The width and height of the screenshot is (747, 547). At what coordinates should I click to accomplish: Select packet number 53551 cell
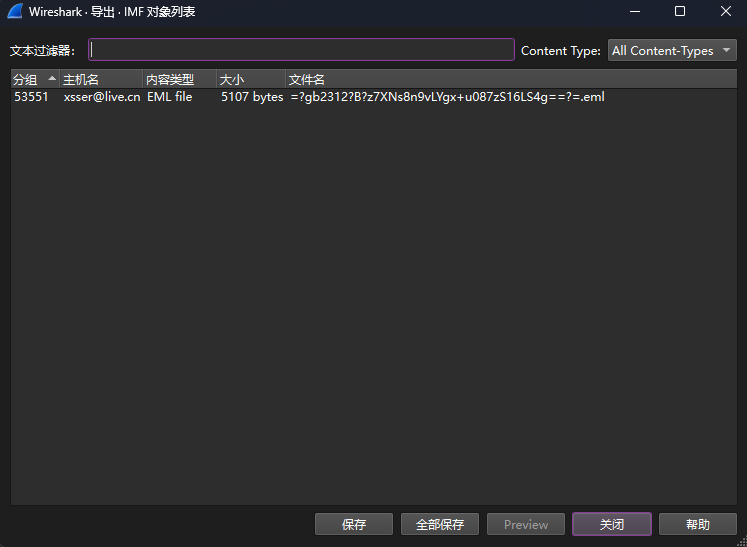point(31,97)
